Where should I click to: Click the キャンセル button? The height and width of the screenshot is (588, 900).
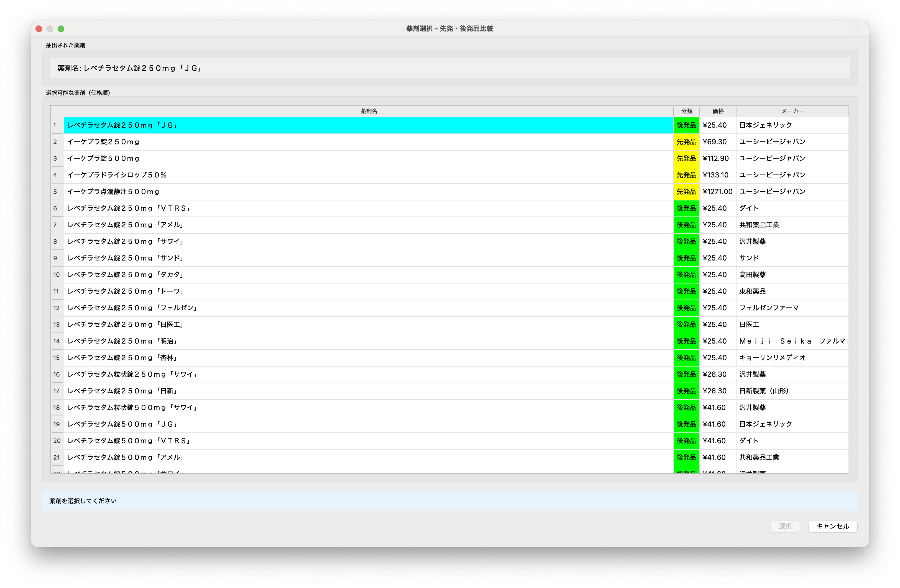coord(832,526)
